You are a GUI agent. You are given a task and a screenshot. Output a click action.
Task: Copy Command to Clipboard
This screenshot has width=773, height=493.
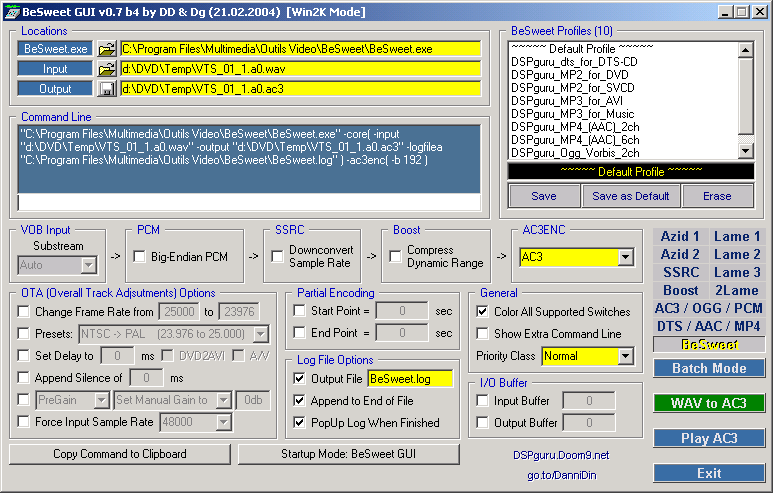pos(120,454)
